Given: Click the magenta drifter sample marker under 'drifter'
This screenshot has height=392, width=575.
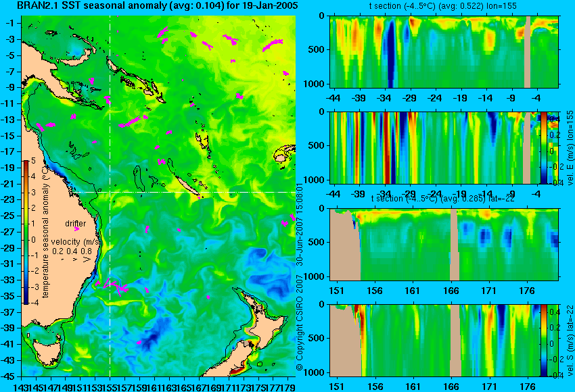Looking at the screenshot, I should (76, 229).
